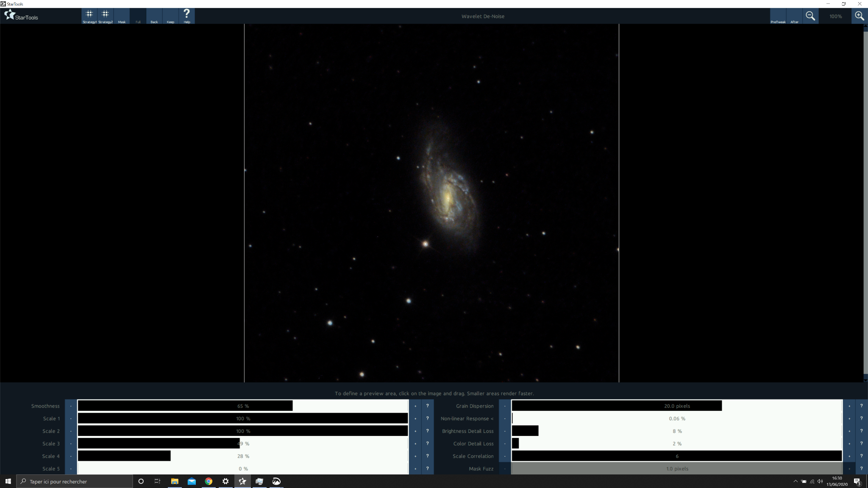
Task: Decrease Brightness Detail Loss with minus button
Action: point(505,431)
